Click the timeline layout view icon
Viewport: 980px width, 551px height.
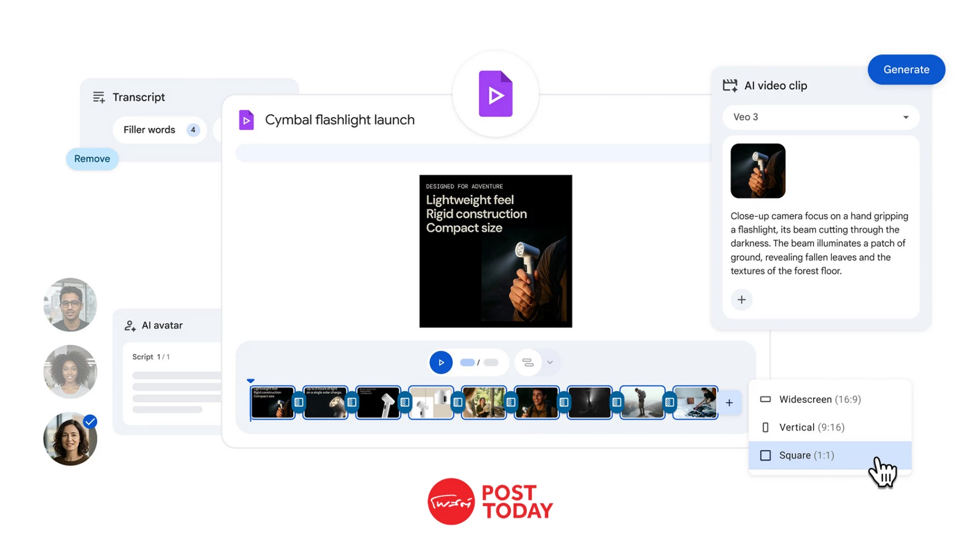pos(528,363)
